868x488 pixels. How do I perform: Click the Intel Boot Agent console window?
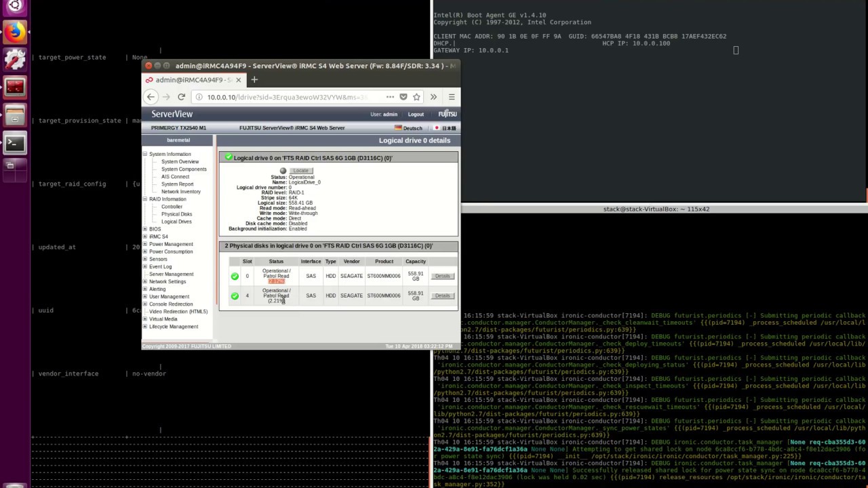[650, 102]
